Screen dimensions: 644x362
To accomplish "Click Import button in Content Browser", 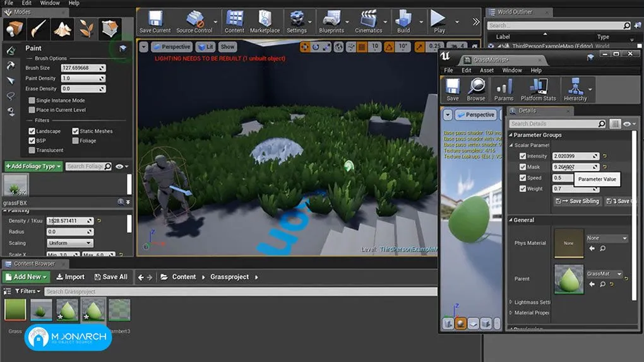I will [x=70, y=277].
